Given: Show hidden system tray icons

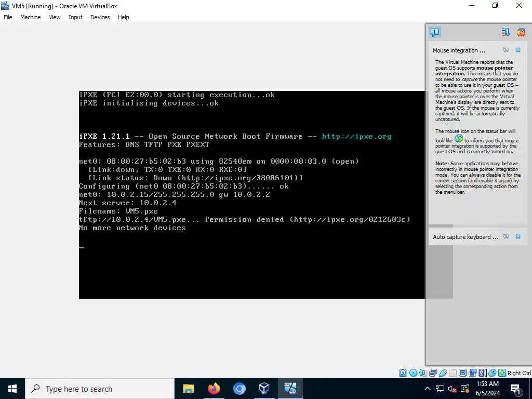Looking at the screenshot, I should 428,389.
